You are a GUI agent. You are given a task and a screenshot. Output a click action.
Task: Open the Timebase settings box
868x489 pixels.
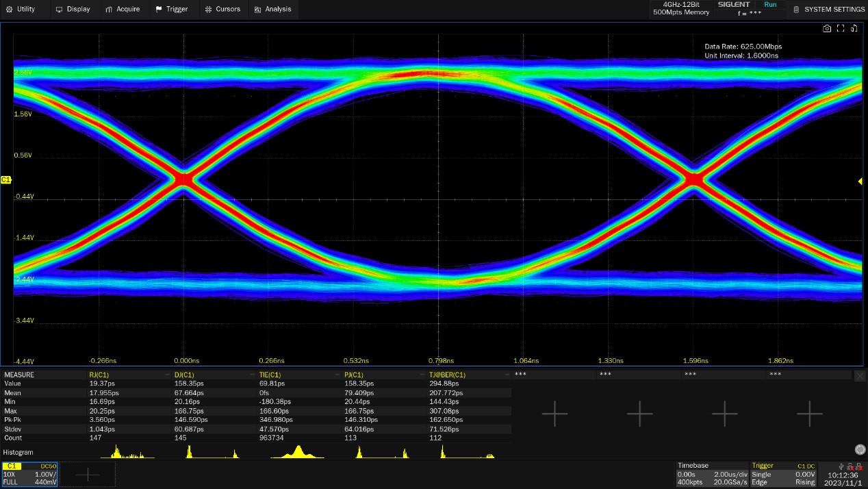[712, 474]
